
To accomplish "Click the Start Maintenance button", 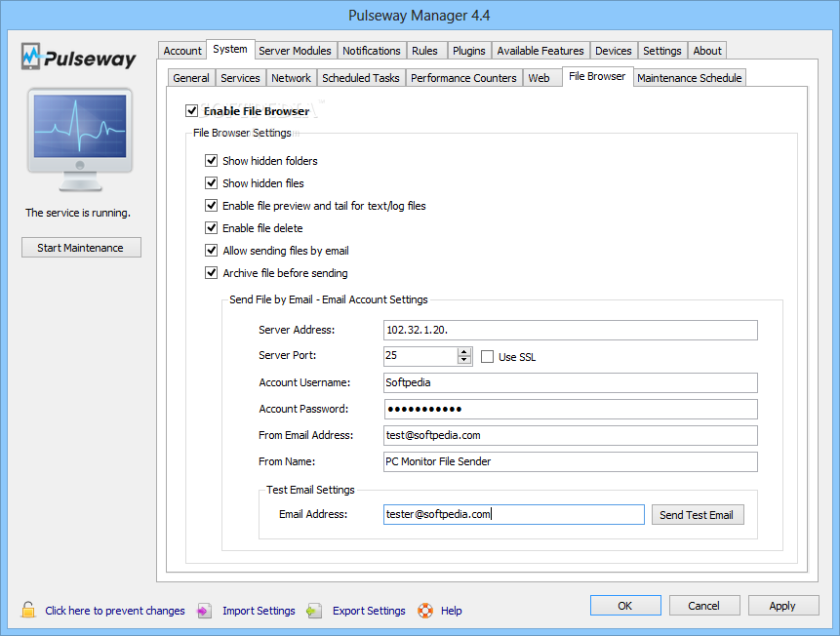I will point(81,248).
